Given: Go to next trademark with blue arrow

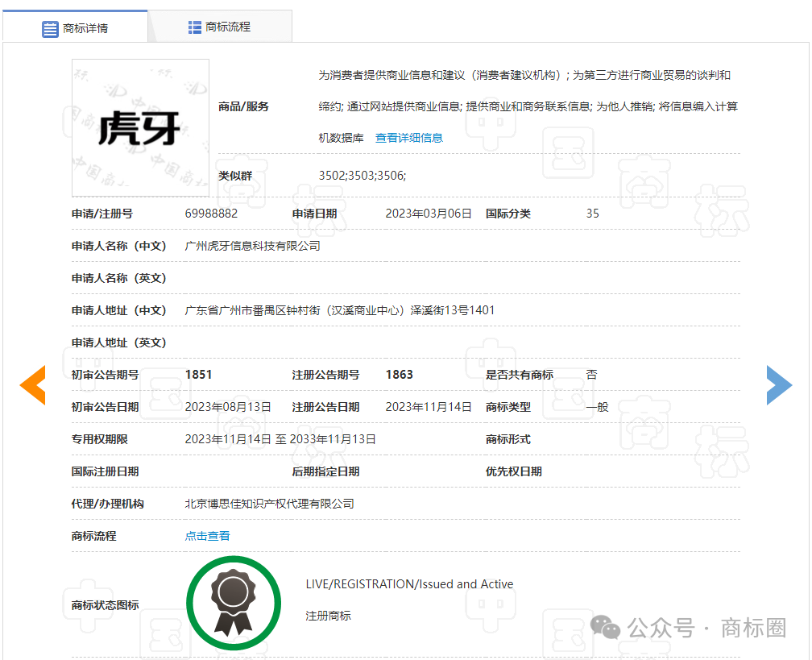Looking at the screenshot, I should 780,385.
